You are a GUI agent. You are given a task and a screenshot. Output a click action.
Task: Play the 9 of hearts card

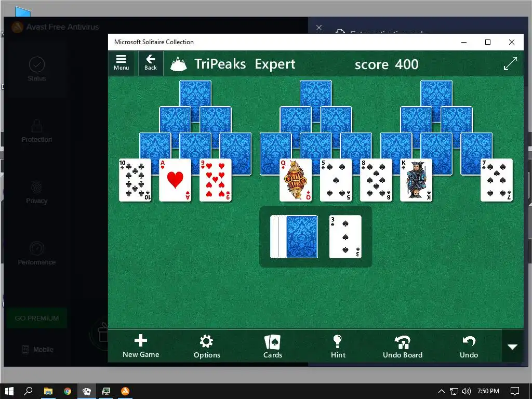216,180
